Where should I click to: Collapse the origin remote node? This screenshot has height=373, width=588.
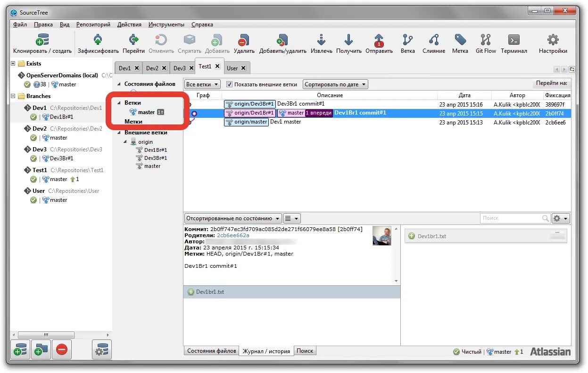click(x=125, y=142)
